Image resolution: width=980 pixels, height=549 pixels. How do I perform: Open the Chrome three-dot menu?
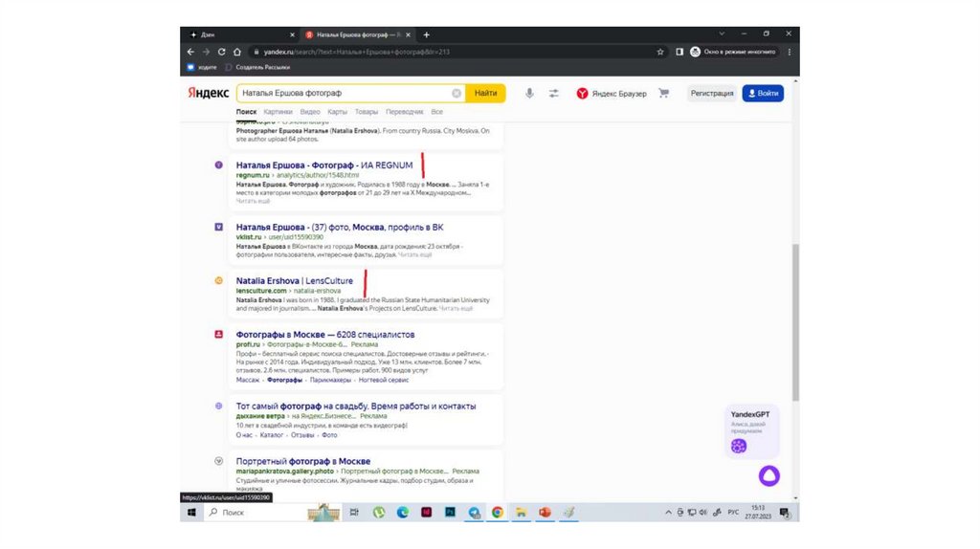pyautogui.click(x=790, y=52)
